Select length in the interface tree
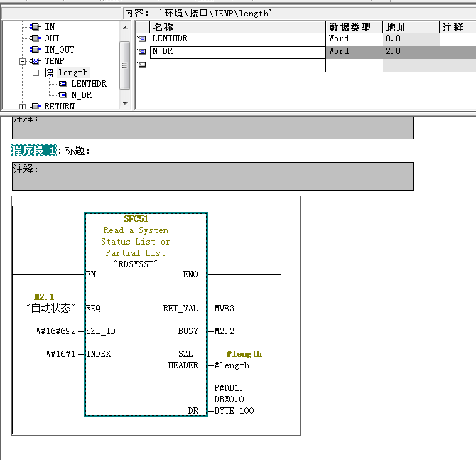Viewport: 476px width, 460px height. pyautogui.click(x=73, y=73)
